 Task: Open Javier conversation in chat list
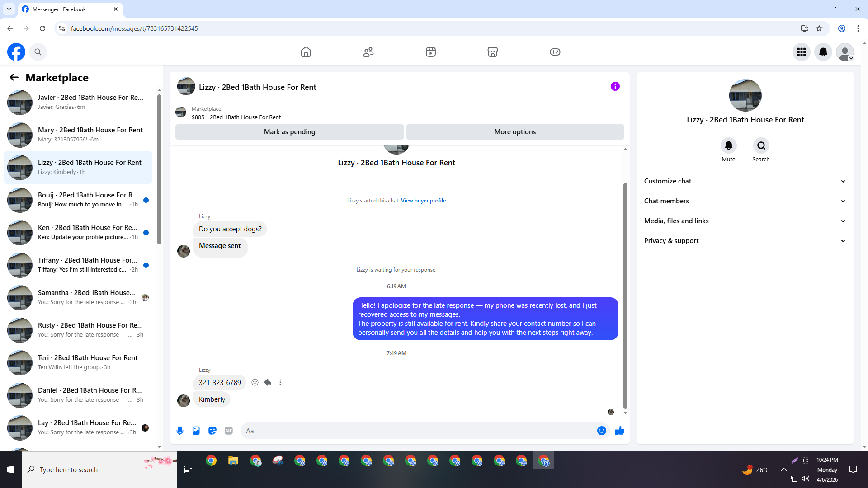click(78, 102)
